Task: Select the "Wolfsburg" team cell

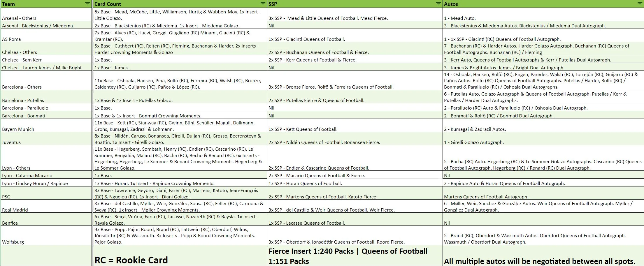Action: tap(47, 235)
